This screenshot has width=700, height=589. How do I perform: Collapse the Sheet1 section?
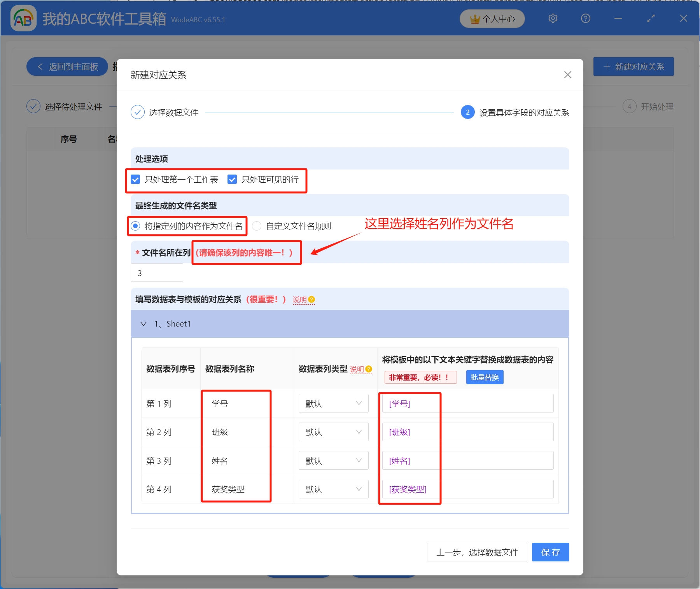[143, 324]
